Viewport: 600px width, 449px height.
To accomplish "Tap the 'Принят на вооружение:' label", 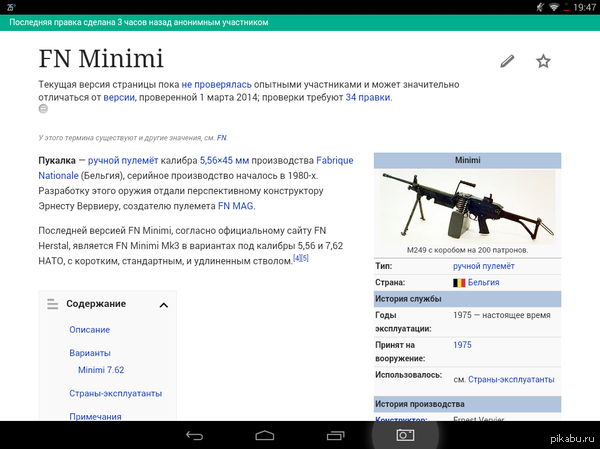I will coord(400,352).
